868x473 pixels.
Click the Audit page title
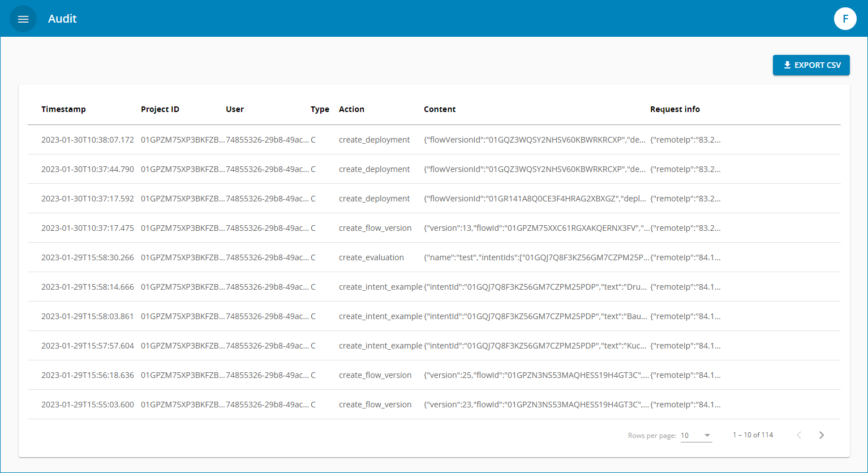tap(62, 19)
